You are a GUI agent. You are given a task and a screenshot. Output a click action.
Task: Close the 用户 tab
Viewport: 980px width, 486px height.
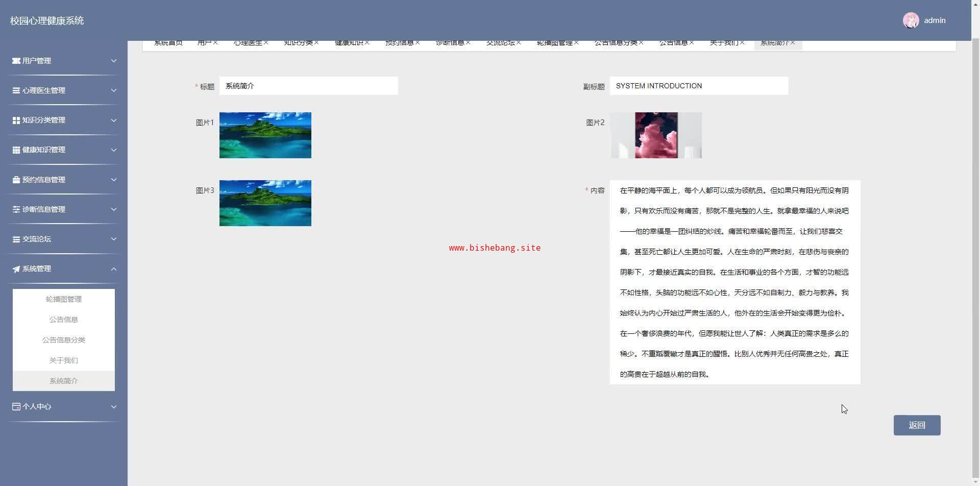click(215, 43)
